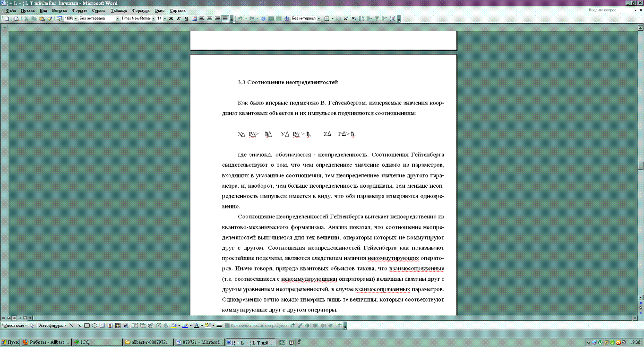The width and height of the screenshot is (644, 347).
Task: Click the Superscript x² icon
Action: click(x=346, y=18)
